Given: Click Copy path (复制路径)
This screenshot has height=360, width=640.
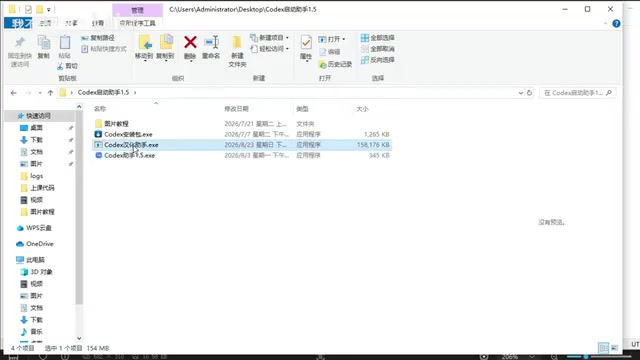Looking at the screenshot, I should [98, 38].
